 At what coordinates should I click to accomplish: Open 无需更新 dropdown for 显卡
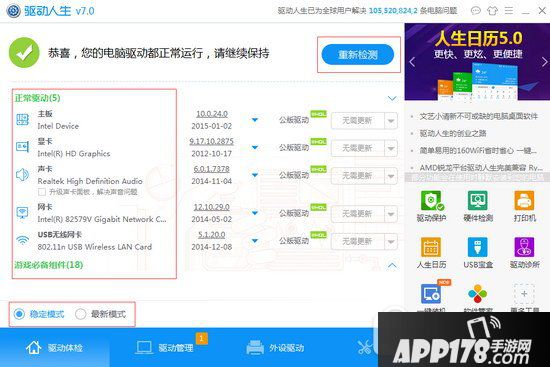coord(391,148)
